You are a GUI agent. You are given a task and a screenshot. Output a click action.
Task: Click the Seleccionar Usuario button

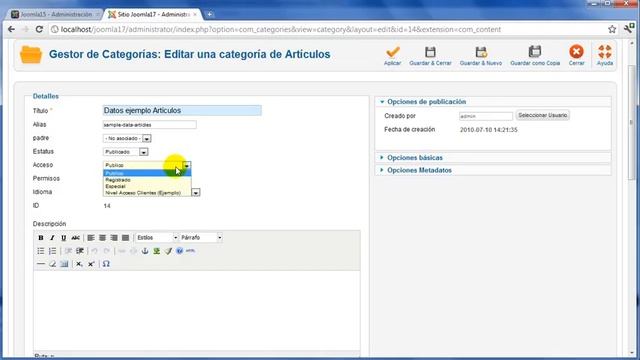click(542, 116)
